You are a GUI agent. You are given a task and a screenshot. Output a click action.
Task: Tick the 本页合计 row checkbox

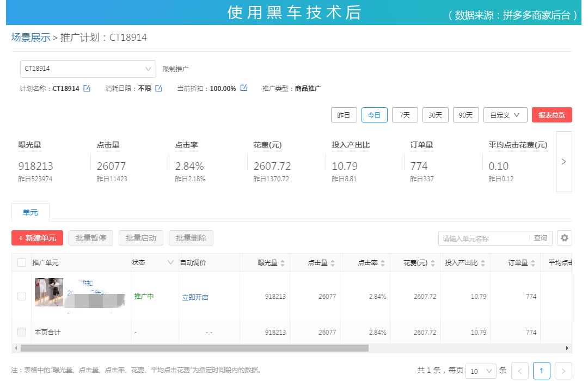22,332
